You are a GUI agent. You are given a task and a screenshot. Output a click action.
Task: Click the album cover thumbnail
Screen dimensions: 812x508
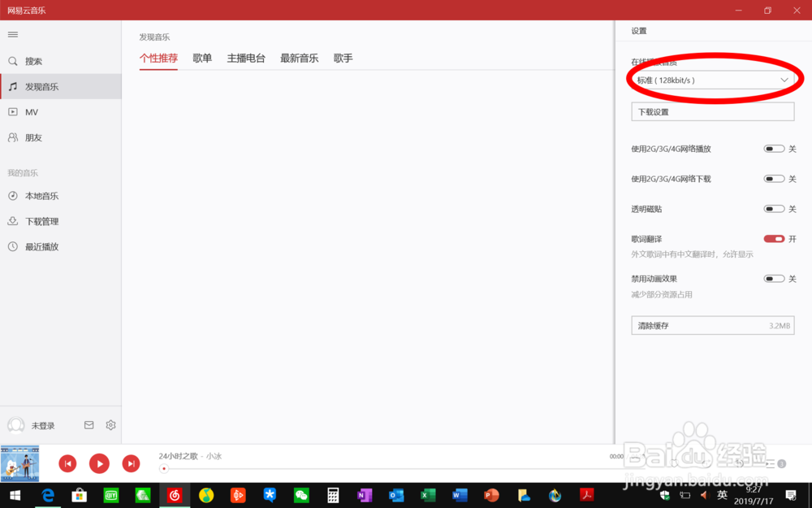[x=19, y=463]
